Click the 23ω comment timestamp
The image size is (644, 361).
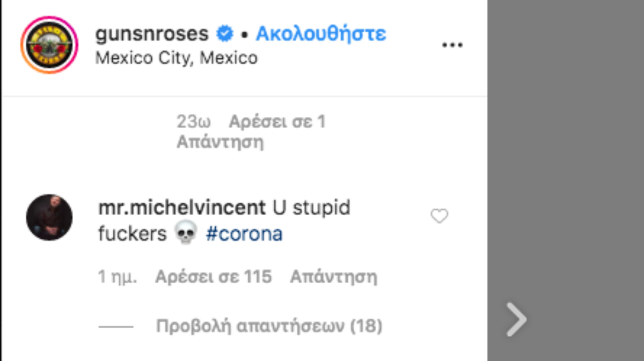click(x=194, y=122)
